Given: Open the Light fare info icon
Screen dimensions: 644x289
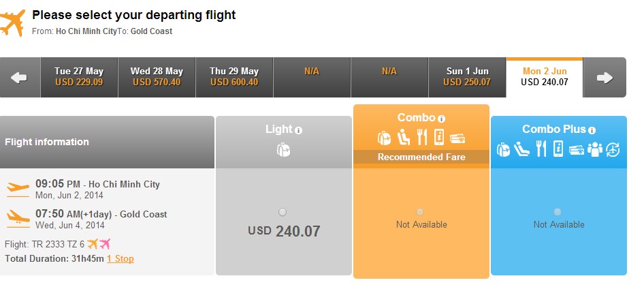Looking at the screenshot, I should coord(299,131).
